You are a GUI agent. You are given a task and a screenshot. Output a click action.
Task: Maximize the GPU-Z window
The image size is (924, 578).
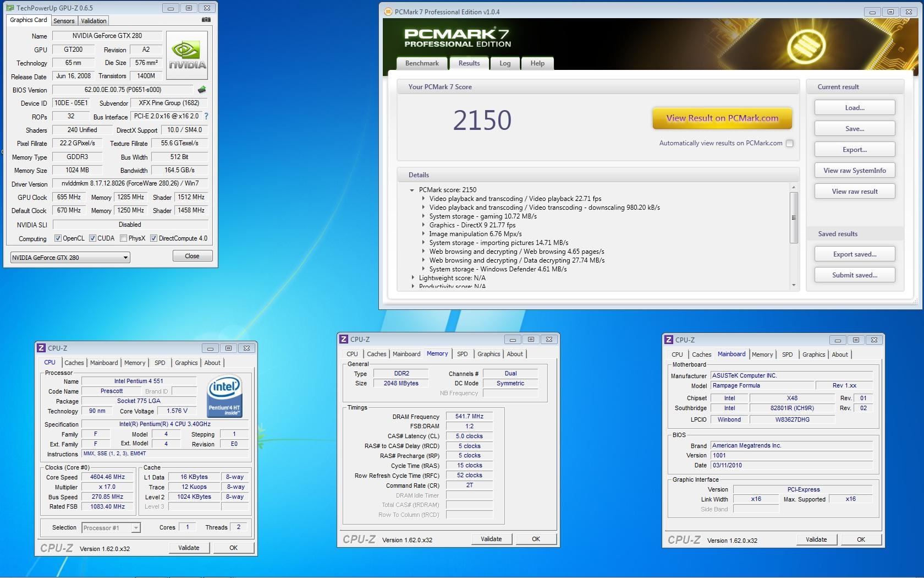(x=189, y=8)
